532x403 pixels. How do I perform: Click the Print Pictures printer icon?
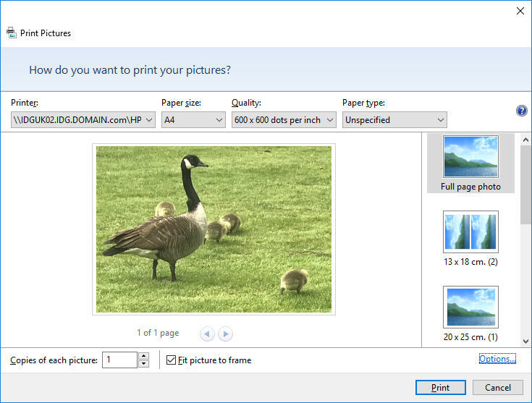(x=11, y=33)
